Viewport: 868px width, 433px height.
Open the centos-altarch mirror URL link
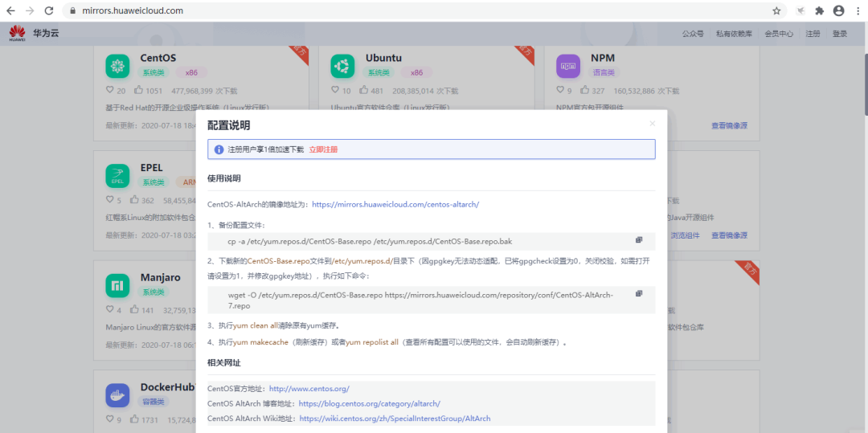click(395, 204)
